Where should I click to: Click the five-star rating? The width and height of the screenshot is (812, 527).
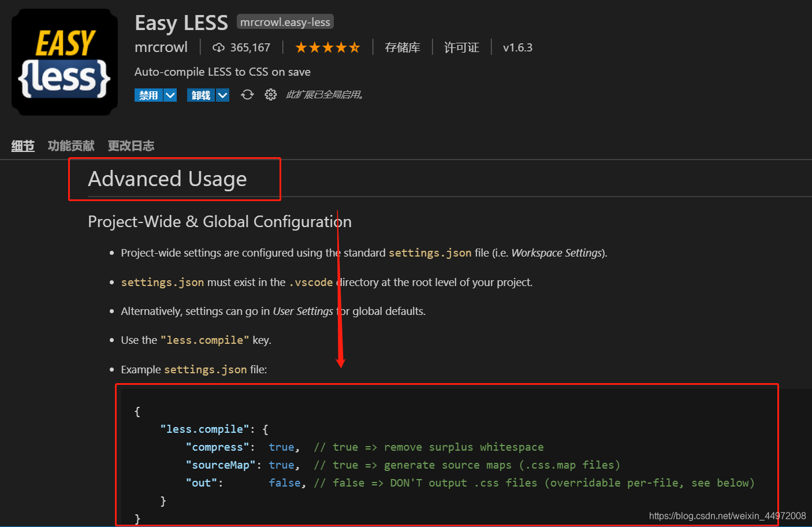(327, 47)
